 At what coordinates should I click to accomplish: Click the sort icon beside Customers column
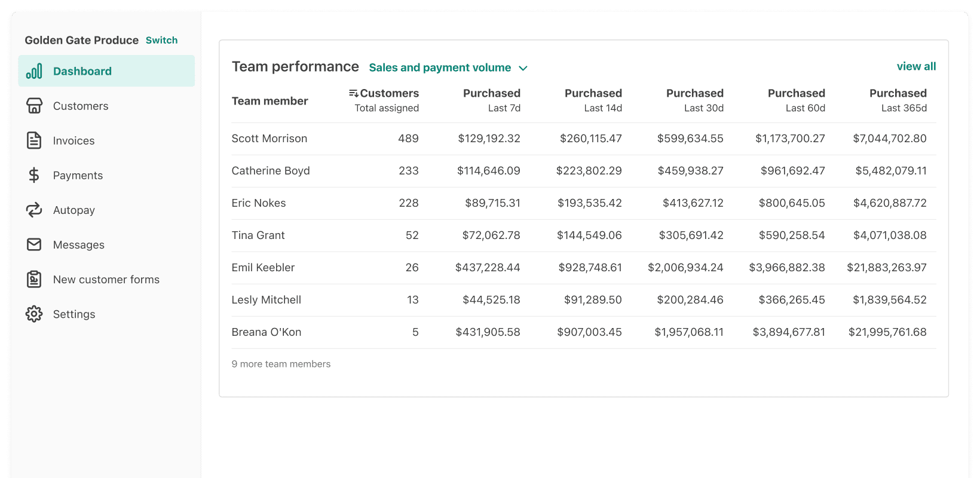point(354,93)
